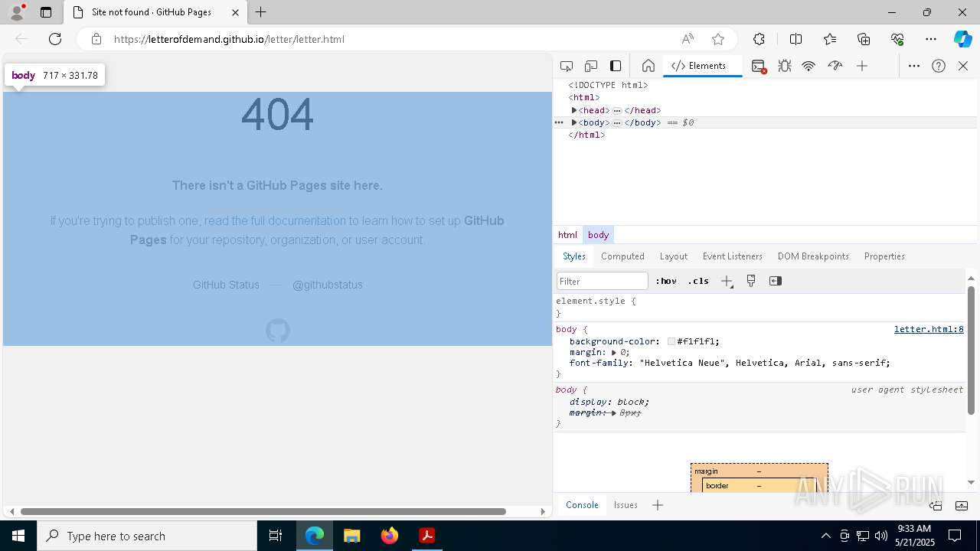View site information lock icon
The image size is (980, 551).
tap(96, 39)
